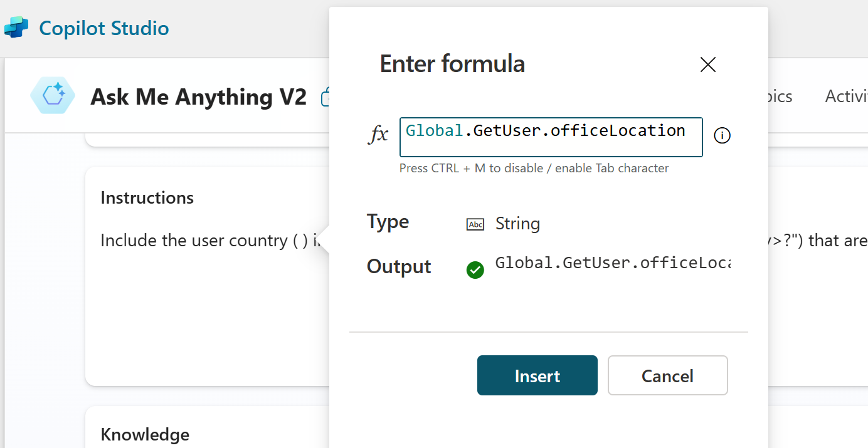Select the Ask Me Anything V2 title
This screenshot has height=448, width=868.
(x=198, y=96)
